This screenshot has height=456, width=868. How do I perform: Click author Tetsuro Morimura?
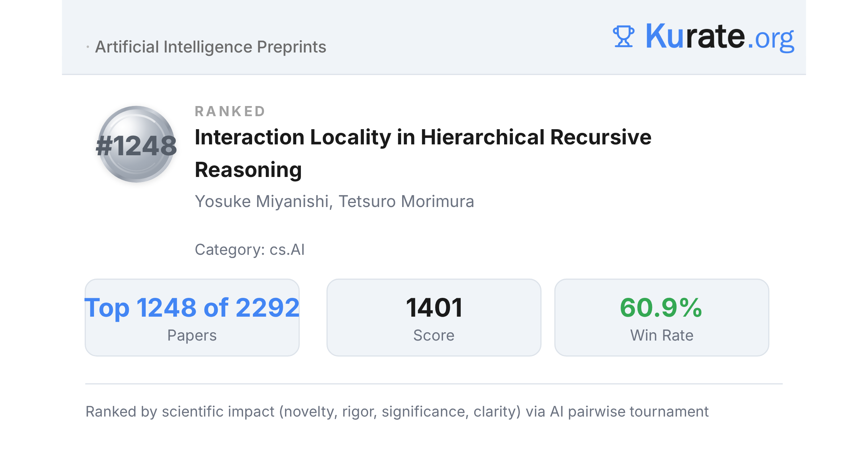[406, 202]
